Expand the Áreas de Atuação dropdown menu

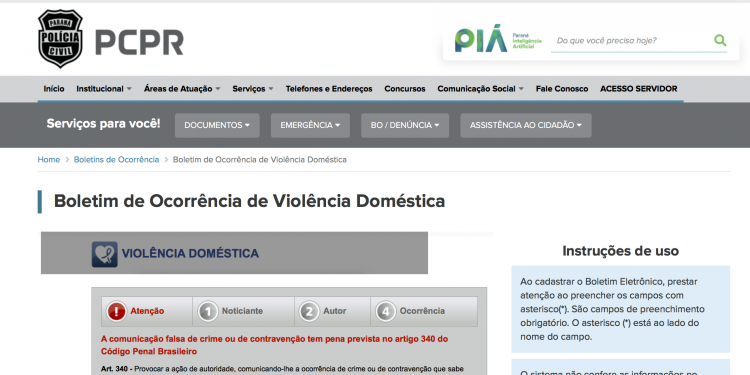182,88
